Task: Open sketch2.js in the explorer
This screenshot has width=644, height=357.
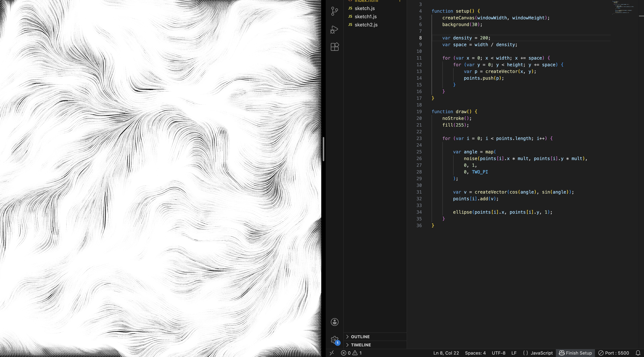Action: (375, 25)
